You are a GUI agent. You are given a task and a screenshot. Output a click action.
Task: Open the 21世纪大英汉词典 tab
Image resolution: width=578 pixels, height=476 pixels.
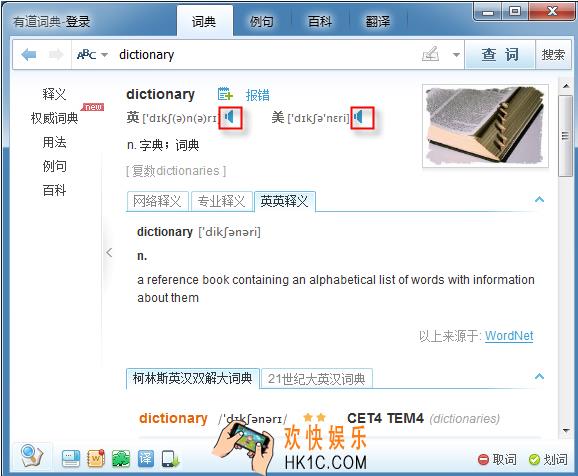pos(317,379)
